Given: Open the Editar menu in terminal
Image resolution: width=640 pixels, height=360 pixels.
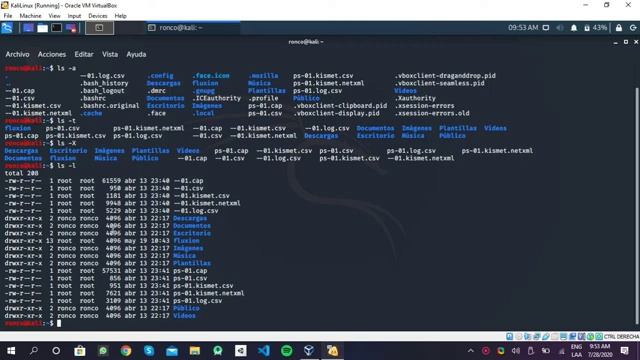Looking at the screenshot, I should point(84,54).
